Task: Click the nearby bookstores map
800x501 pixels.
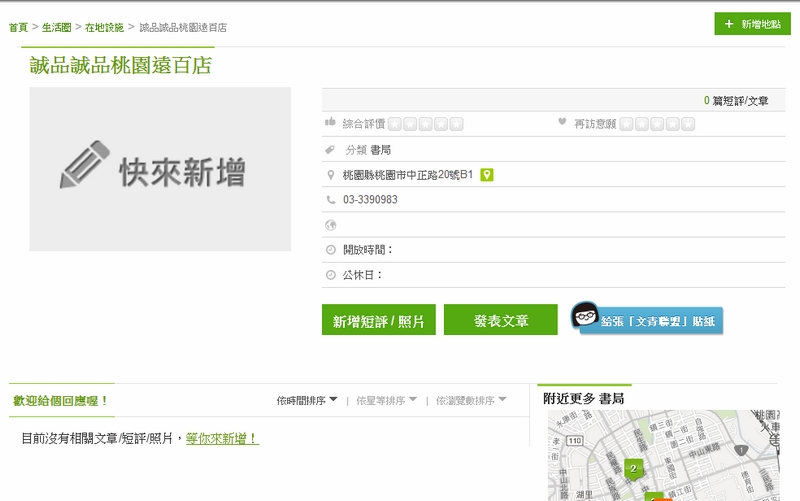Action: (663, 455)
